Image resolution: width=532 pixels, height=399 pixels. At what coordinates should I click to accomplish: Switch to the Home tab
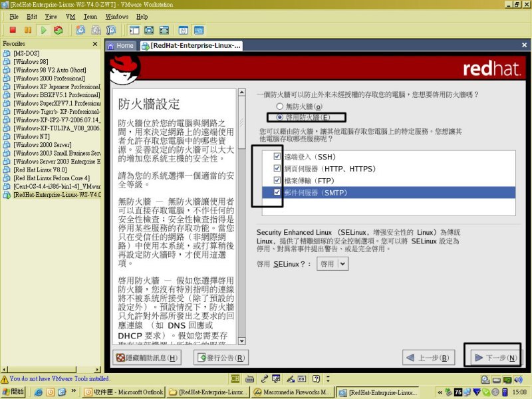pyautogui.click(x=121, y=46)
